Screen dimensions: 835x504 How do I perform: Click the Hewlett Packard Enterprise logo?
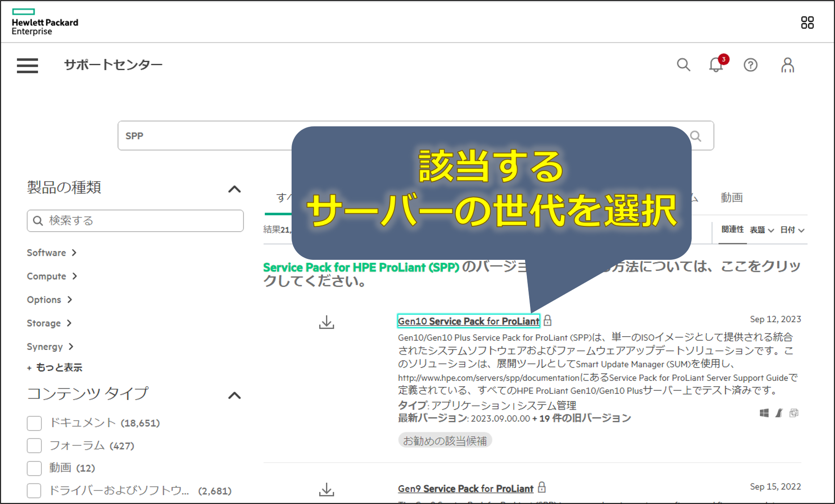pyautogui.click(x=45, y=22)
